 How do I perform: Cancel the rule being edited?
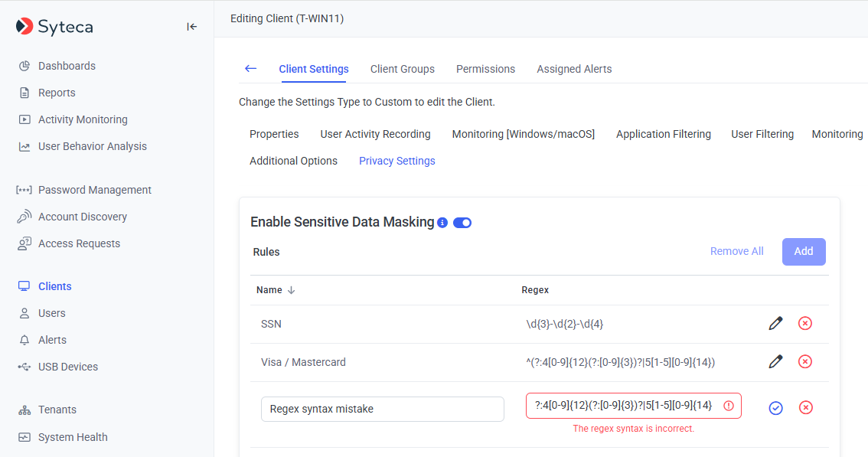805,408
